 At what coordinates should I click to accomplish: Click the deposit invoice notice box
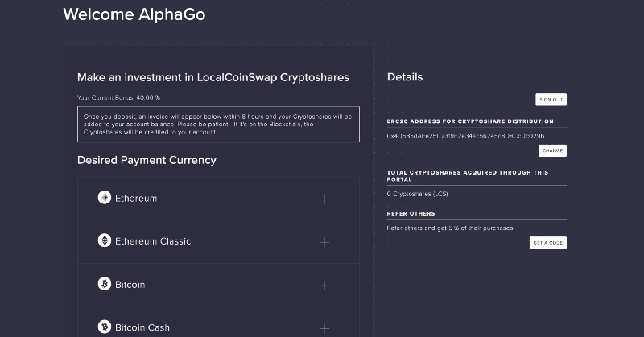(218, 124)
